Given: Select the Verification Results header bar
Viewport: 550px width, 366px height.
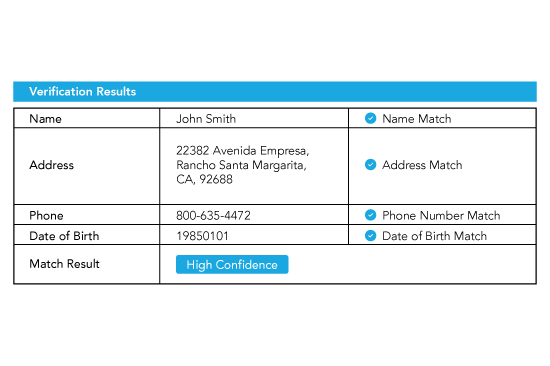Looking at the screenshot, I should coord(275,92).
